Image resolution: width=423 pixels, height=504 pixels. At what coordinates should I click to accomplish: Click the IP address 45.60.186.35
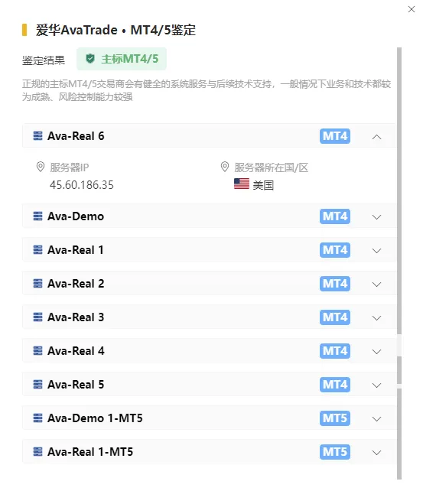pos(82,185)
